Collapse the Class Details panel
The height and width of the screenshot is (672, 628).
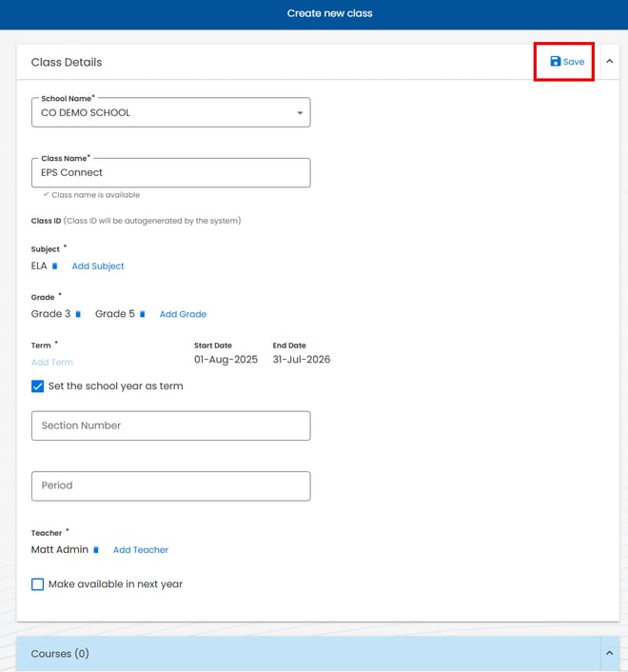tap(609, 62)
